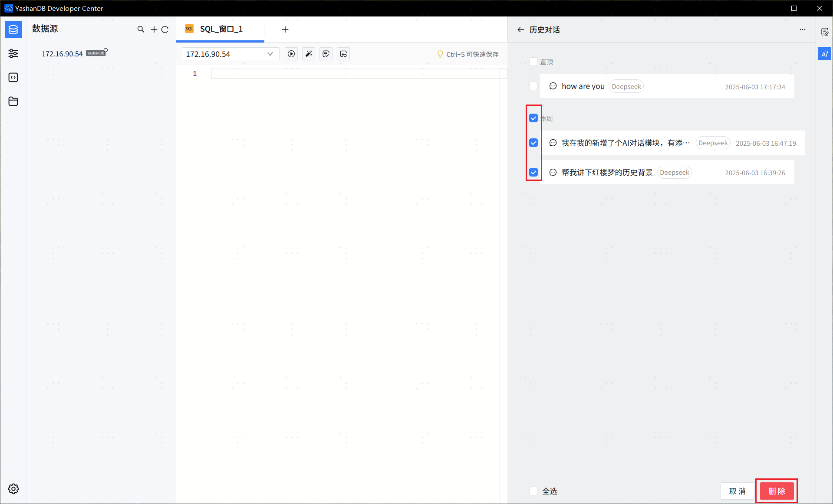This screenshot has width=833, height=504.
Task: Expand the 172.16.90.54 data source node
Action: (62, 54)
